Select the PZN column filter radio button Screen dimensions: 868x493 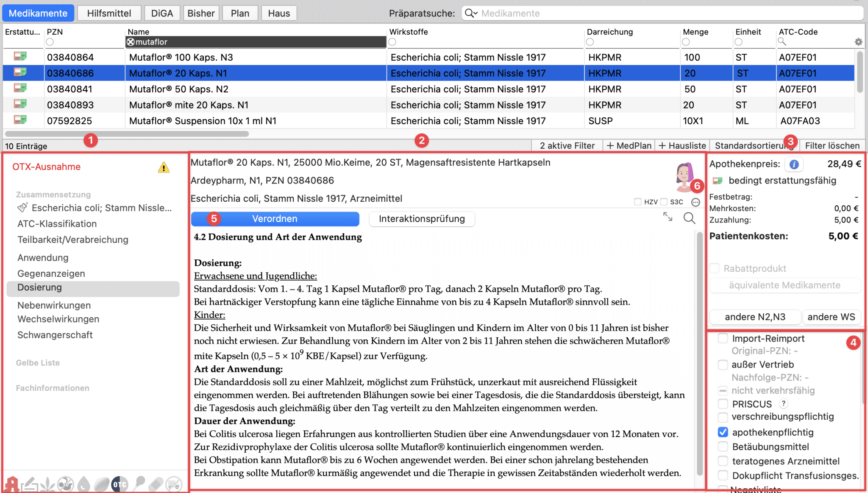pos(50,42)
